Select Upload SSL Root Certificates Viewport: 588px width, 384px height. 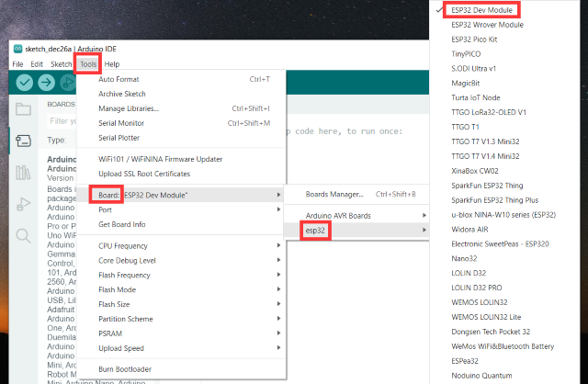182,174
